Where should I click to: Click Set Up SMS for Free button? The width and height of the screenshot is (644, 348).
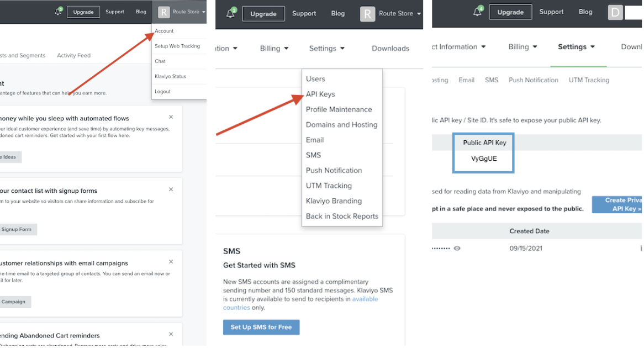(x=261, y=327)
